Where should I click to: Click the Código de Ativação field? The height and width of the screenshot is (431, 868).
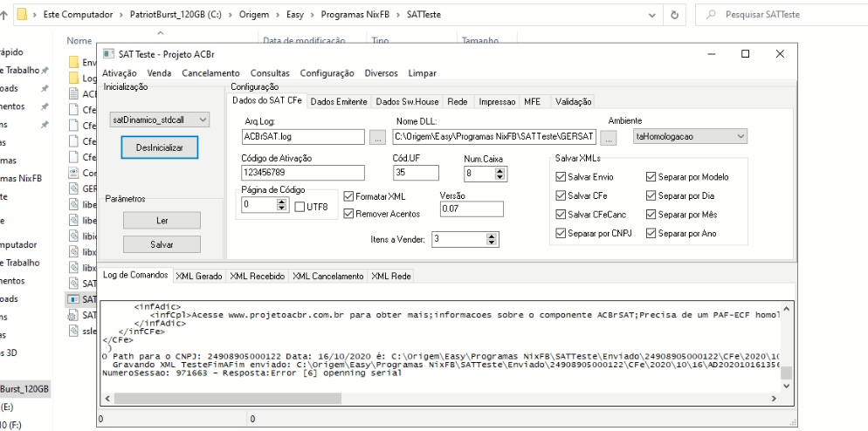303,173
